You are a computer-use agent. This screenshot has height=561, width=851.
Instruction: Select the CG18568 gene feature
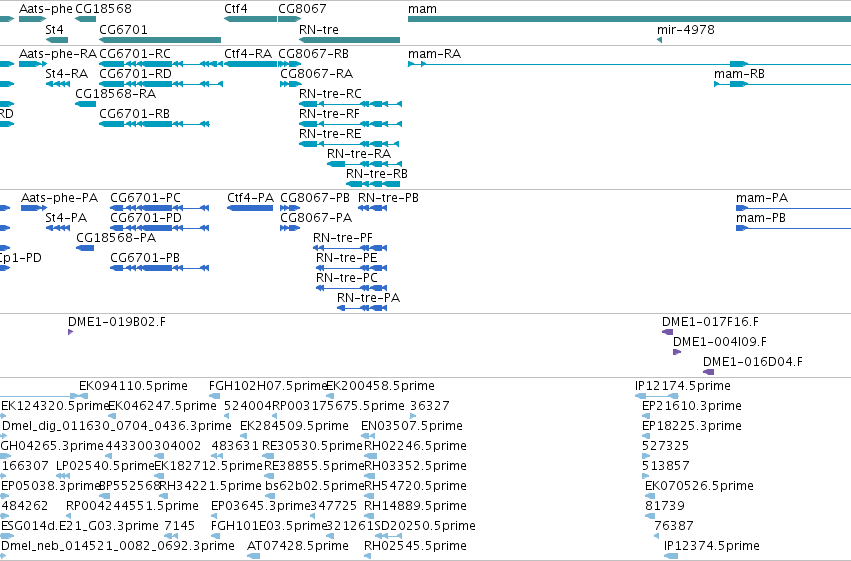[x=85, y=19]
